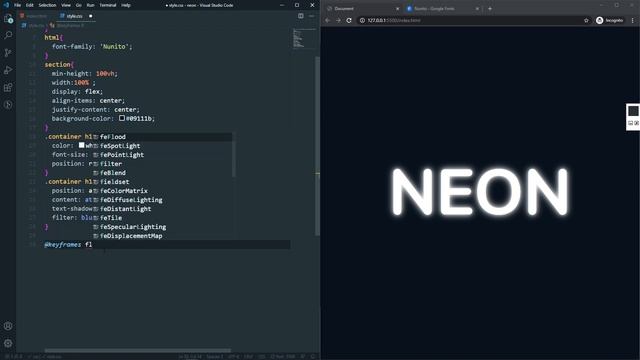Click the #09111b background color swatch
Image resolution: width=640 pixels, height=360 pixels.
(122, 118)
